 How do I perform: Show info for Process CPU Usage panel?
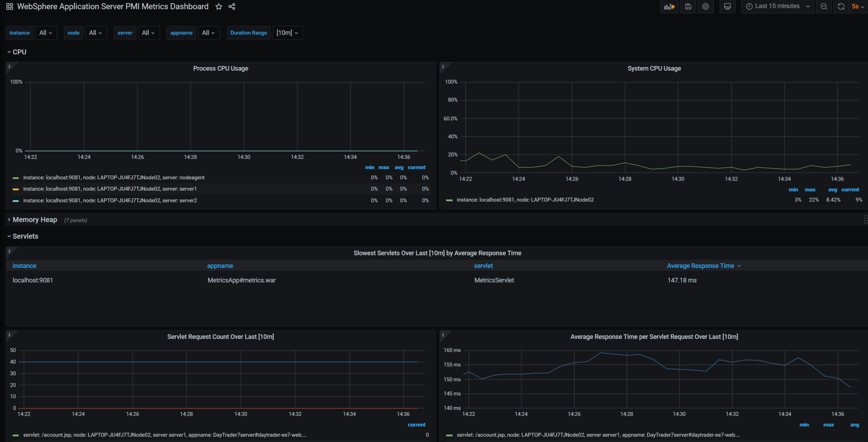[x=9, y=66]
